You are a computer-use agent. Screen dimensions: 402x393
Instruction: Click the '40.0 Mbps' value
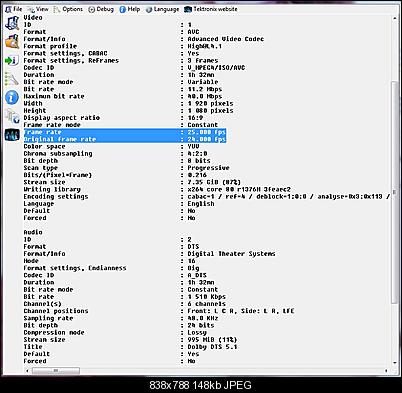click(205, 96)
